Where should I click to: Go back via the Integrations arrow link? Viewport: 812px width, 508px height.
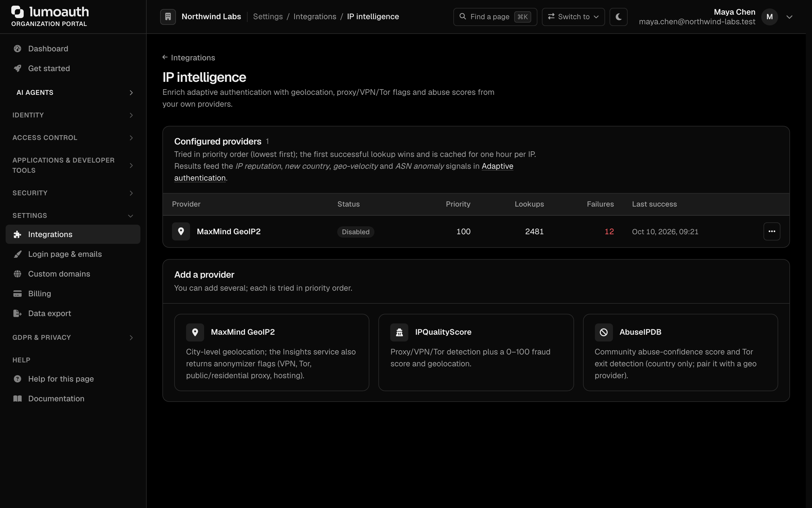[x=189, y=58]
